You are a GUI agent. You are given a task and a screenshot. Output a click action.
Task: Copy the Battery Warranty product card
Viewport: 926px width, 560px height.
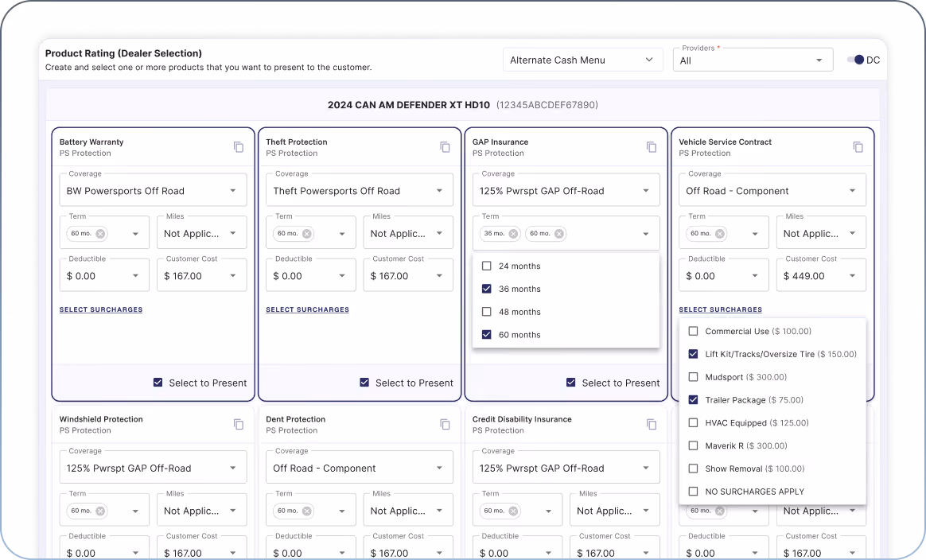pos(239,147)
